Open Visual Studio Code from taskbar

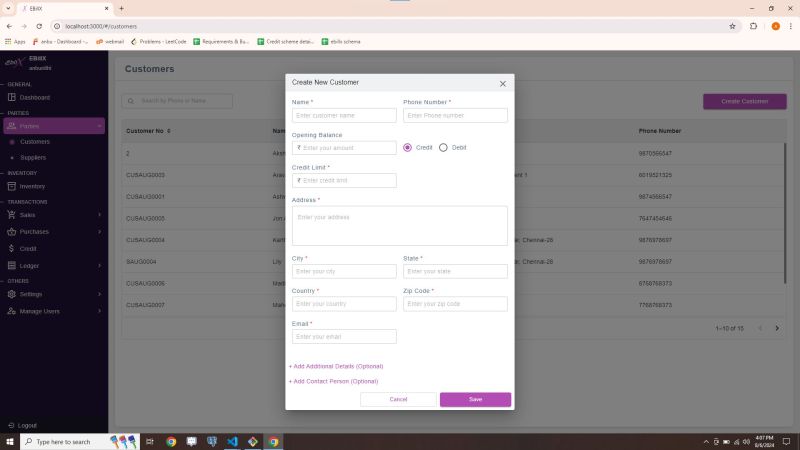(x=232, y=441)
